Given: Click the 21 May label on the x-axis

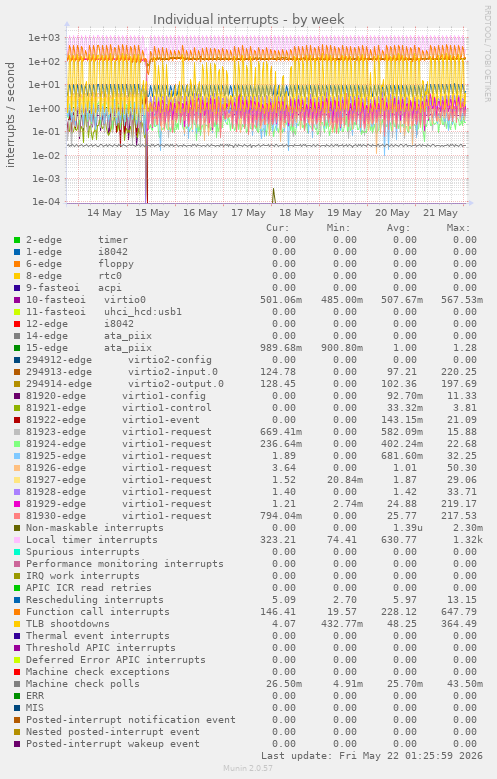Looking at the screenshot, I should [x=440, y=213].
